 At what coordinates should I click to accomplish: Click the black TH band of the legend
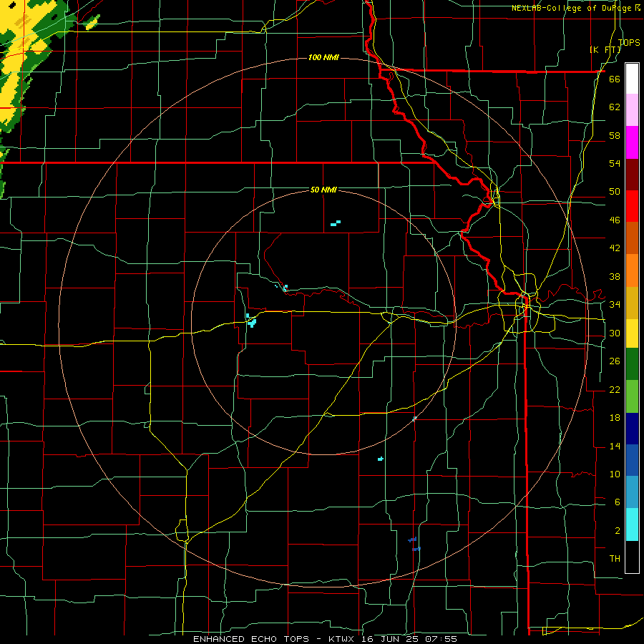632,557
